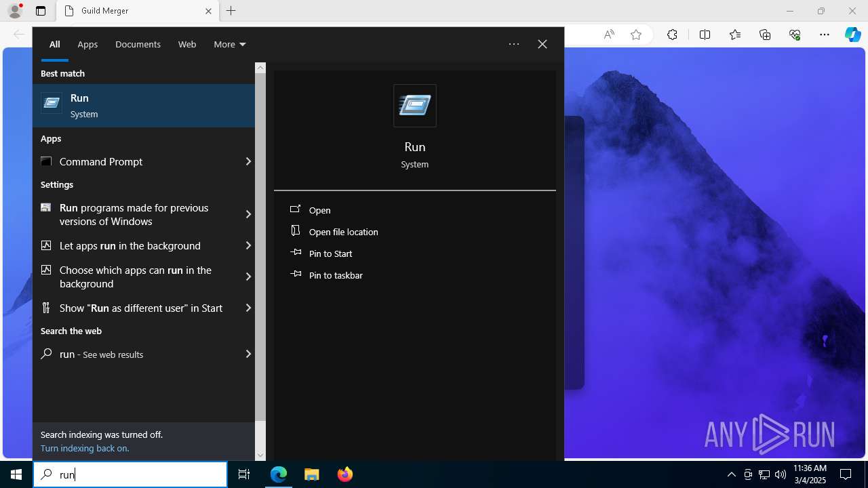Open Edge tab actions menu icon

(x=41, y=11)
